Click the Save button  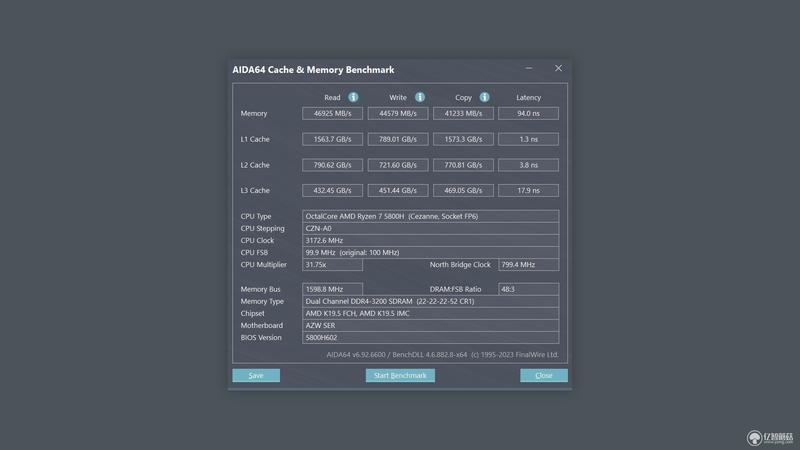click(256, 376)
